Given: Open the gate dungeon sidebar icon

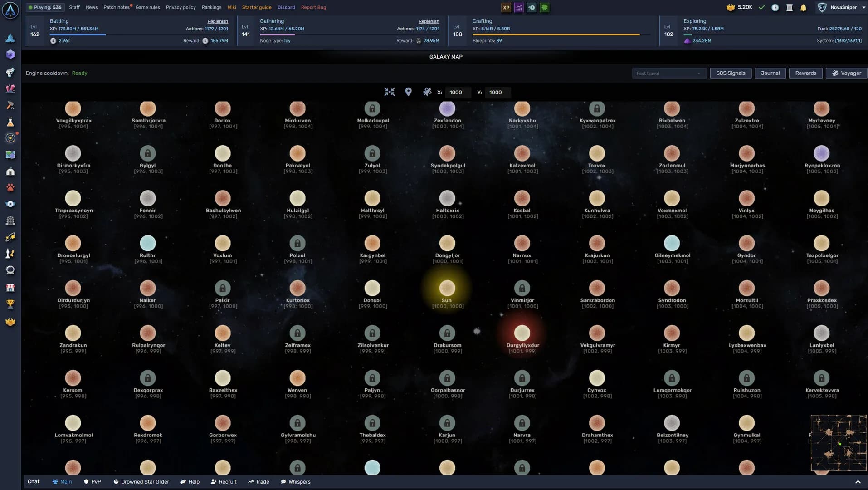Looking at the screenshot, I should tap(10, 220).
